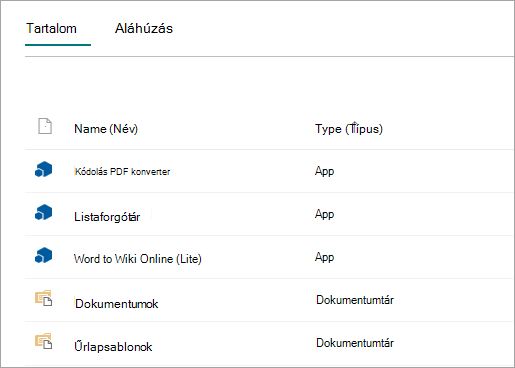
Task: Select the App type cell for Listaforgótár
Action: (x=324, y=214)
